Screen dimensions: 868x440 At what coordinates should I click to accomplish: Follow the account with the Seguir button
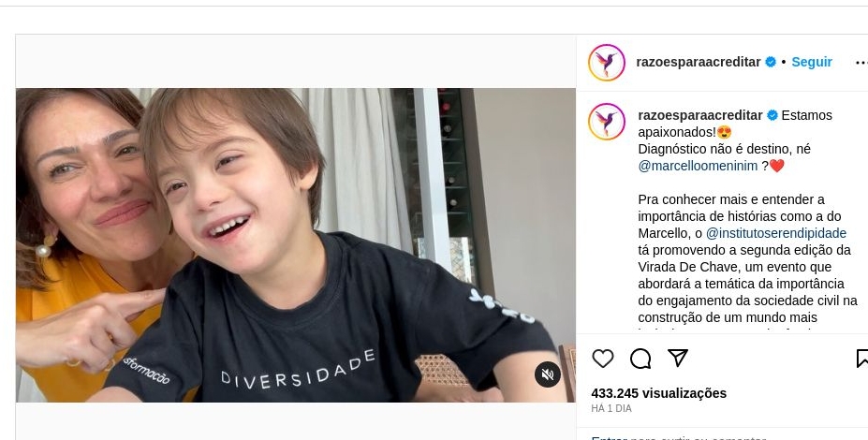[812, 62]
